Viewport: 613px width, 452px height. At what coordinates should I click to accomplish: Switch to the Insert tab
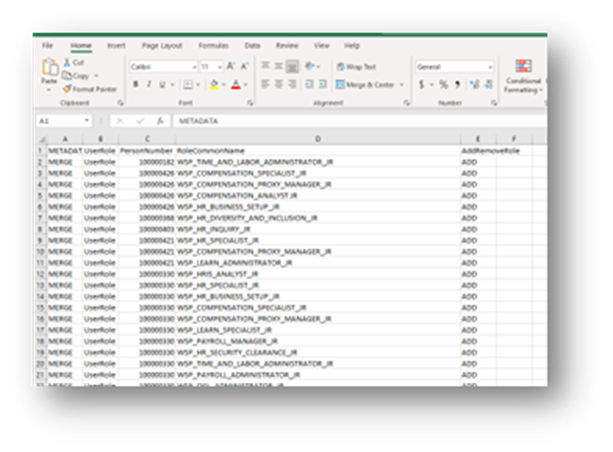click(x=116, y=45)
